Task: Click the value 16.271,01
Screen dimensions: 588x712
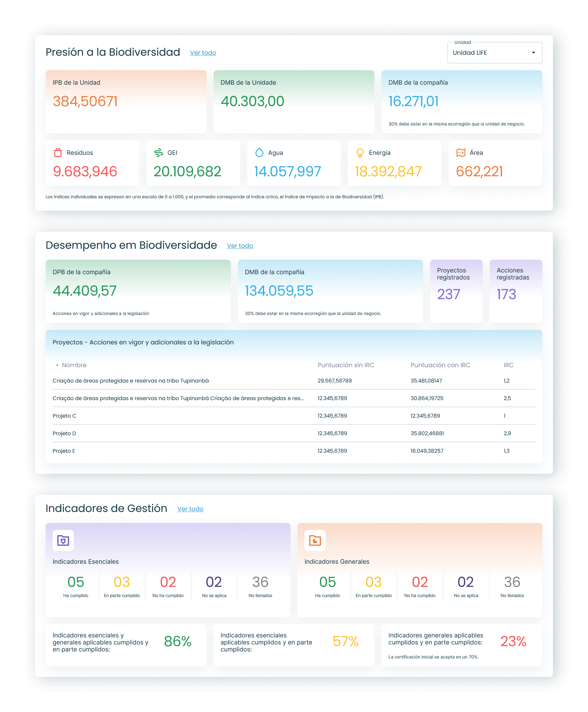Action: click(413, 101)
